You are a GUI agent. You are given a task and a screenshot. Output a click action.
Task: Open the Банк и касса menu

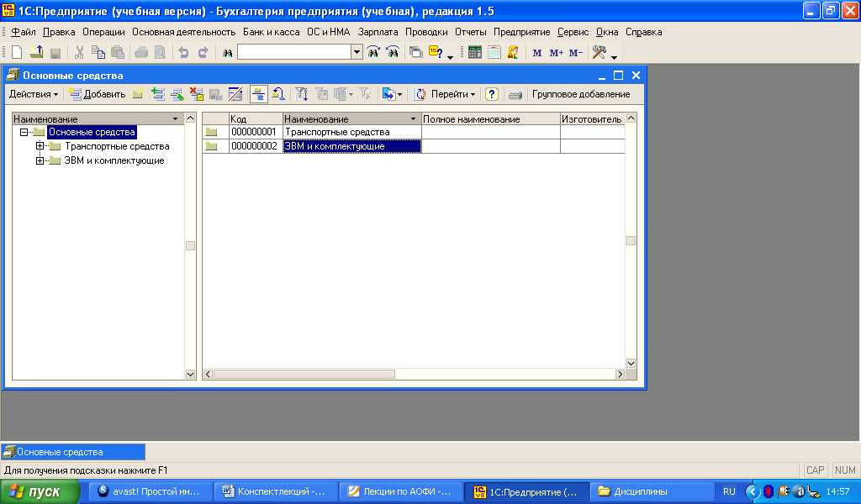272,32
